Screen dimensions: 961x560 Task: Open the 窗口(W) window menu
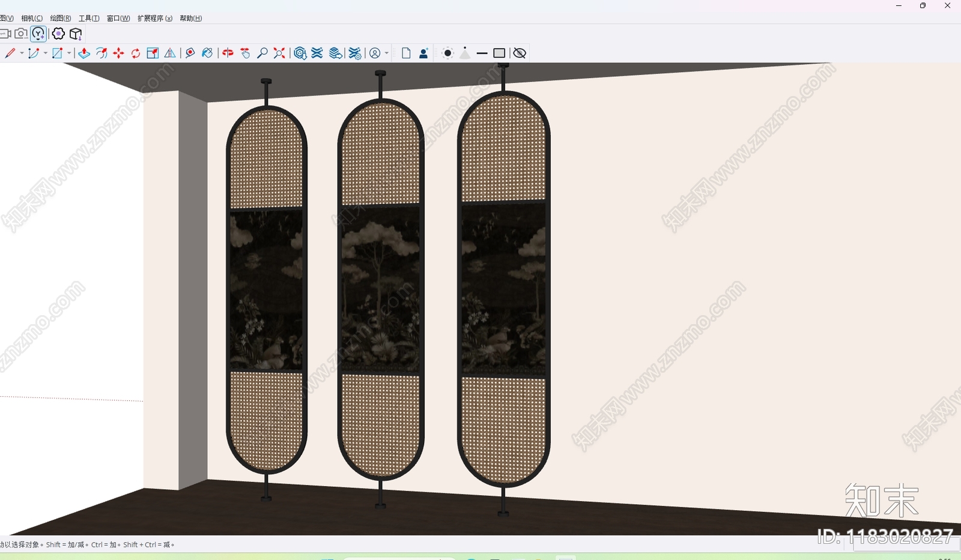coord(118,18)
